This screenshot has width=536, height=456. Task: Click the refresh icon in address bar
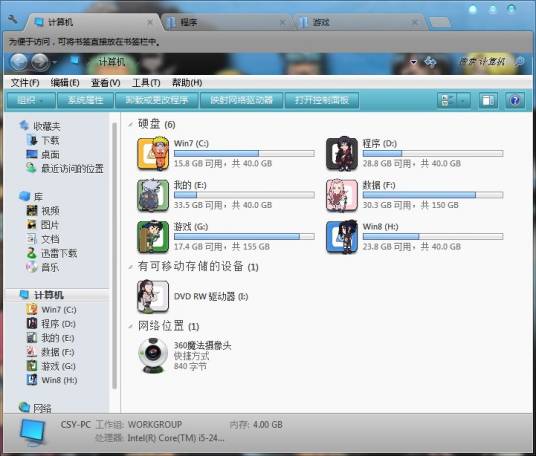click(430, 62)
